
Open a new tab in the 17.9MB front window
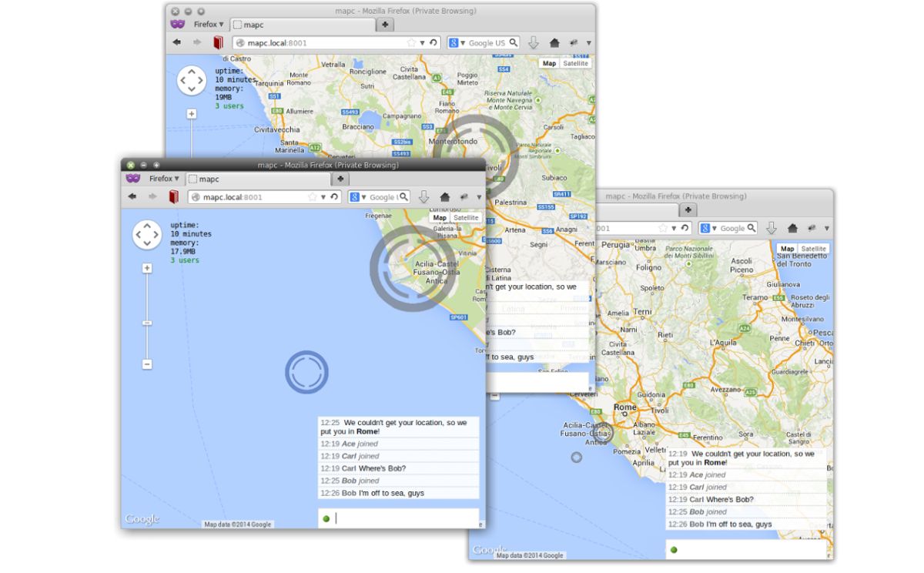click(x=340, y=179)
